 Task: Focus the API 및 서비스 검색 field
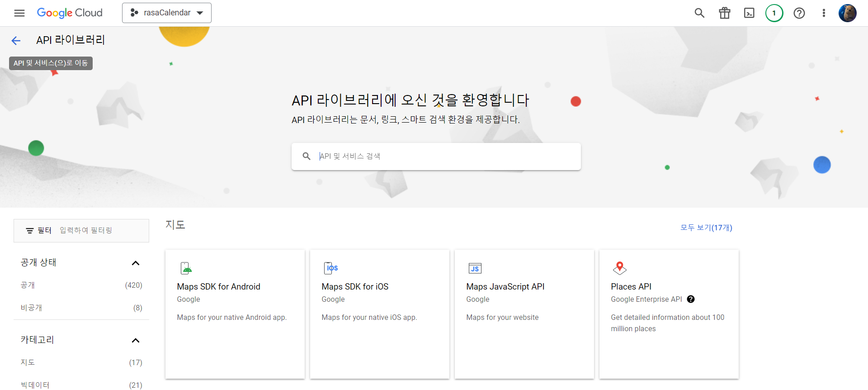[x=436, y=157]
